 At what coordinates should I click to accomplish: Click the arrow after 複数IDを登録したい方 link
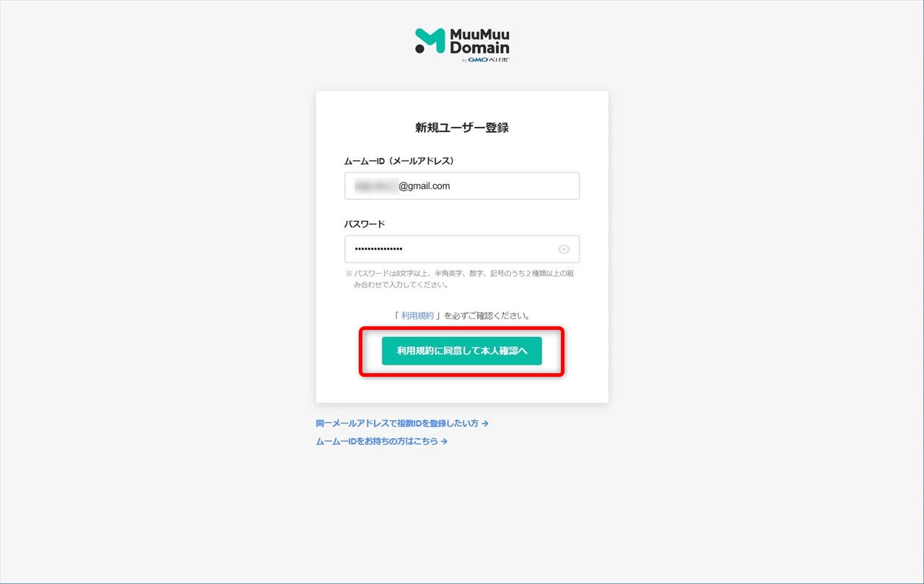[x=485, y=424]
